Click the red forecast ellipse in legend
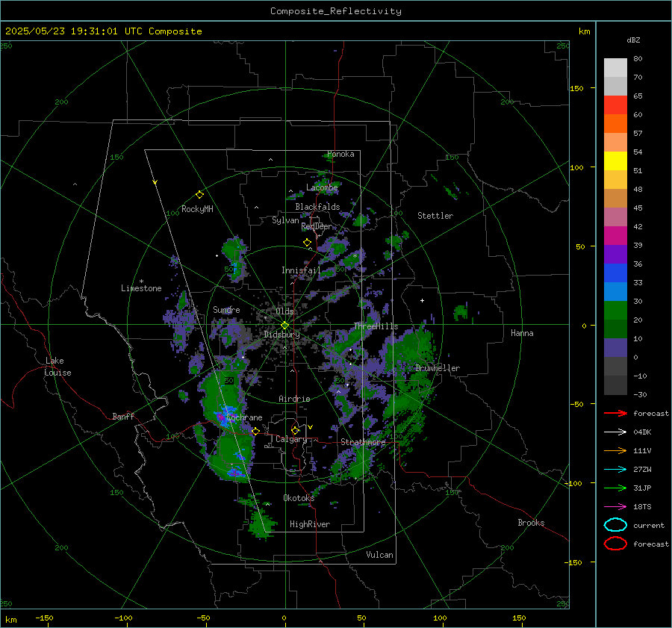The height and width of the screenshot is (628, 672). tap(615, 544)
